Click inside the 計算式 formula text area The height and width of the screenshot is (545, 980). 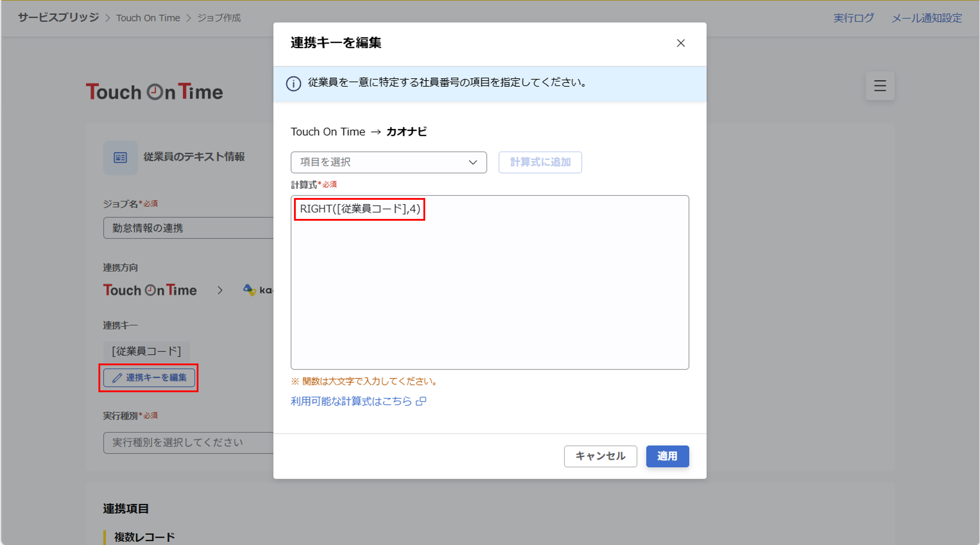coord(490,282)
